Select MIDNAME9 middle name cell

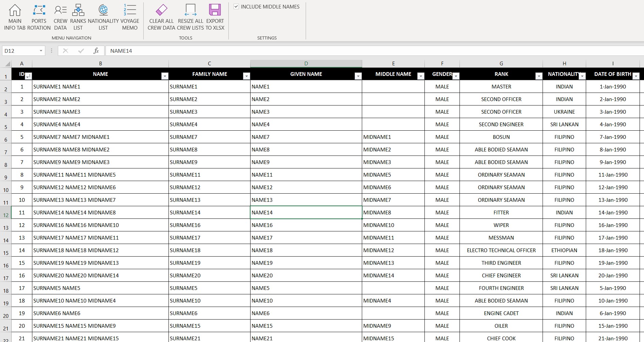point(393,326)
